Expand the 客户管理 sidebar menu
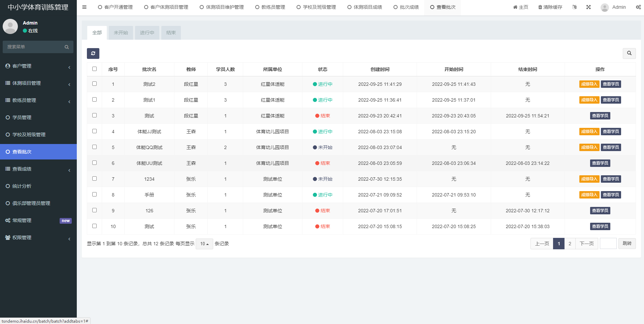Image resolution: width=644 pixels, height=324 pixels. [38, 66]
